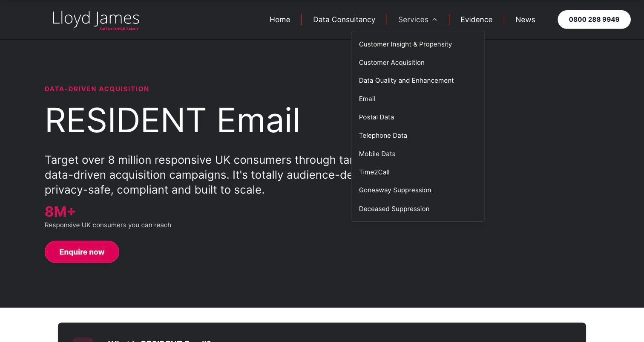Visit the News section
The height and width of the screenshot is (342, 644).
tap(525, 20)
